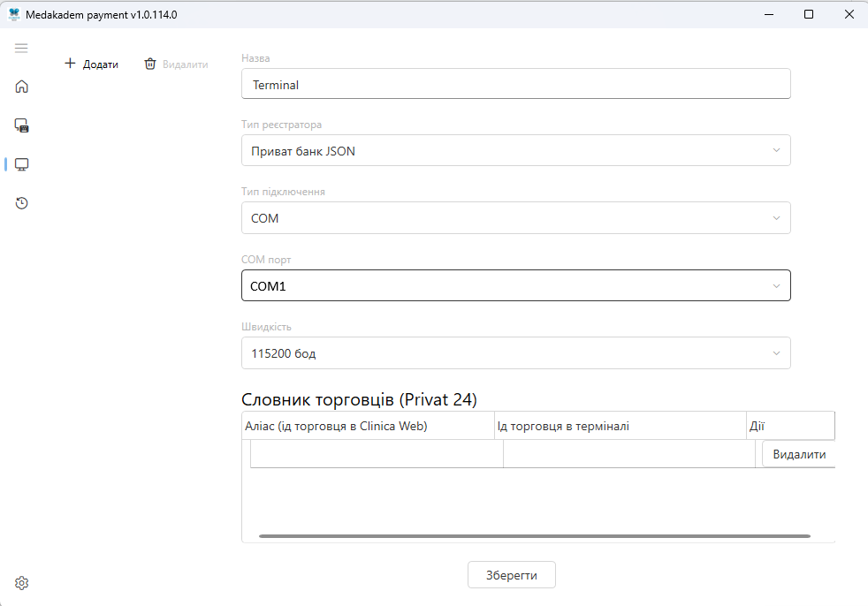Screen dimensions: 868x606
Task: Open the Швидкість 115200 бод dropdown
Action: 516,353
